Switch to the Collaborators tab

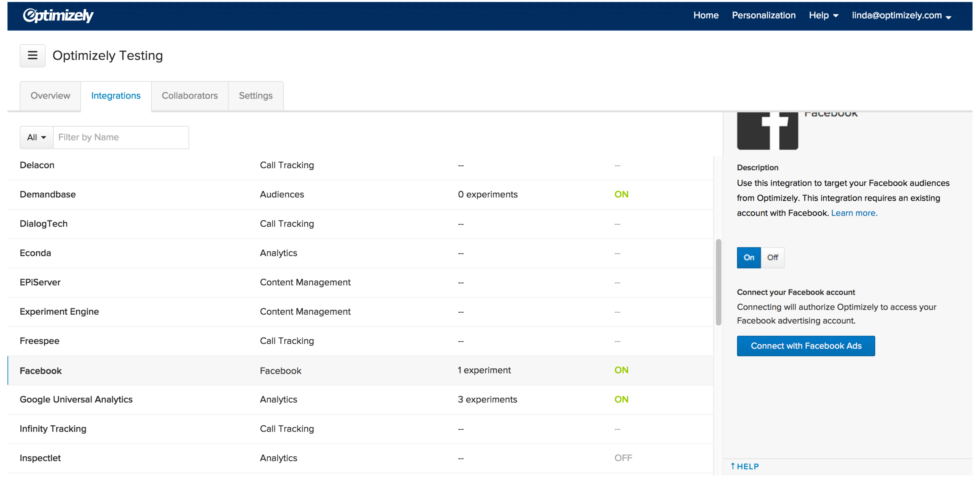coord(190,96)
